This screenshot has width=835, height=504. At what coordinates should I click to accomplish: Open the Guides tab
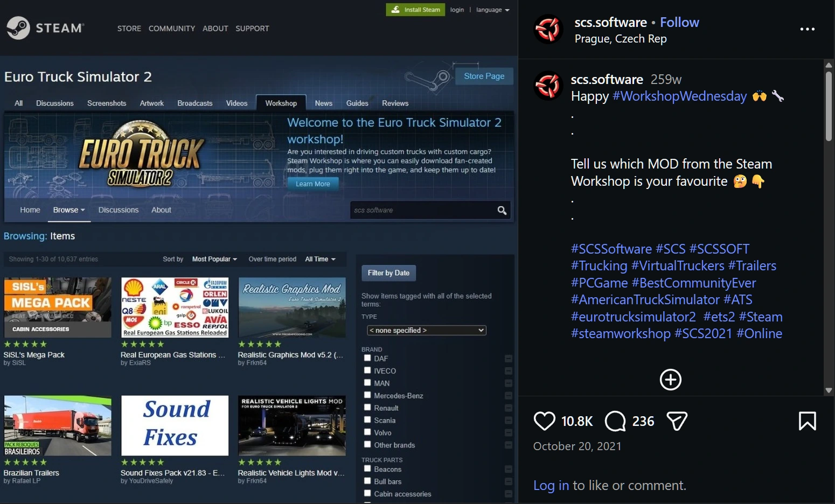pyautogui.click(x=357, y=103)
